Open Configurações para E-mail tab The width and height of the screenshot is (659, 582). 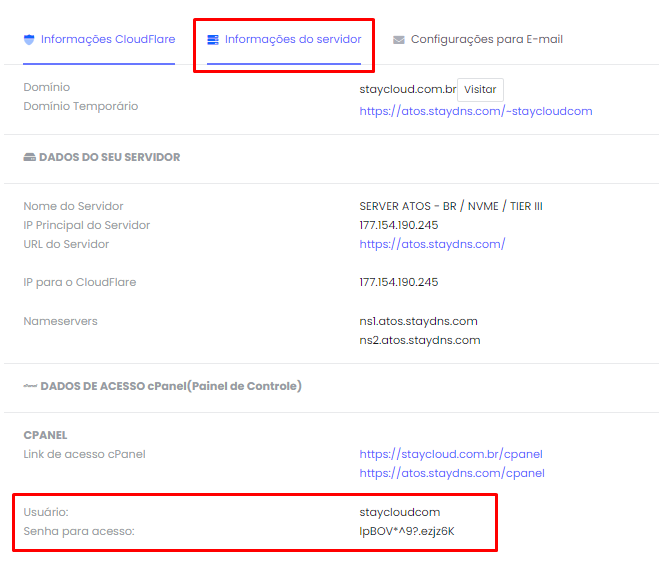coord(478,40)
